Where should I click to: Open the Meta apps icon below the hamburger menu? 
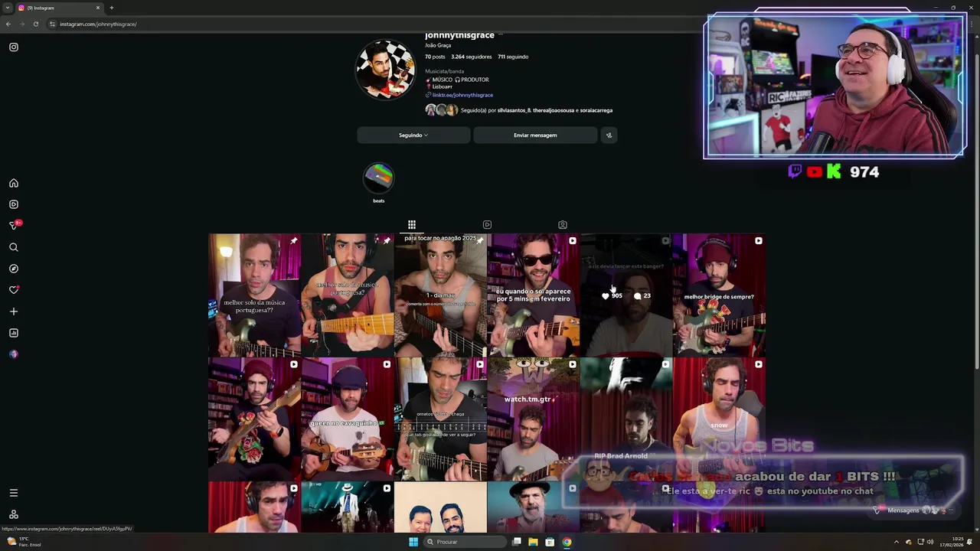(14, 514)
